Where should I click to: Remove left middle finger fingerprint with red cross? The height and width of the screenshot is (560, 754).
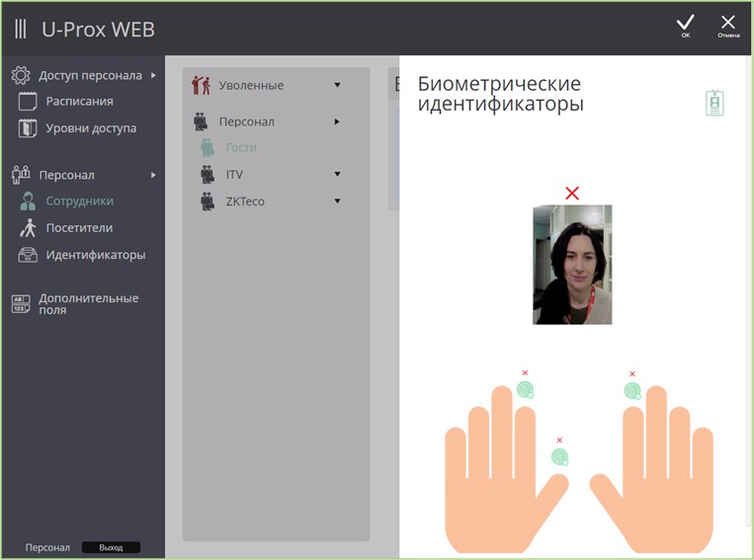coord(525,373)
